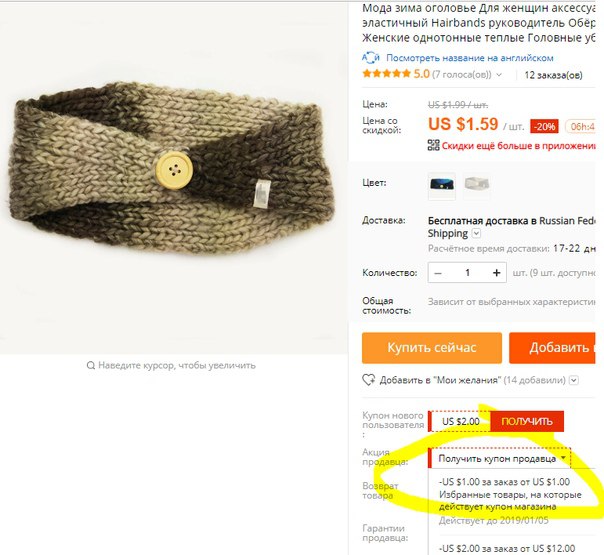
Task: Open Посмотреть название на английском link
Action: [470, 58]
